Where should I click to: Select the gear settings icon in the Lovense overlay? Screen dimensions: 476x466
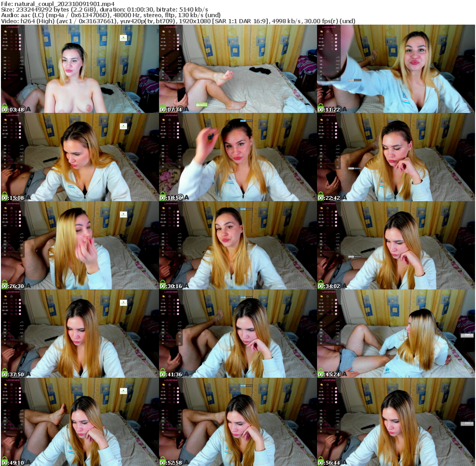coord(21,79)
